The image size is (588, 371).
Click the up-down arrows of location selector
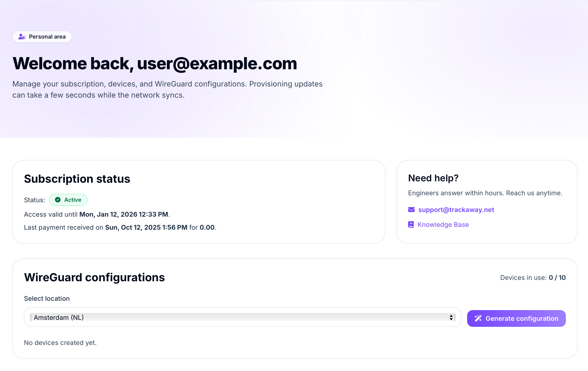pos(451,317)
